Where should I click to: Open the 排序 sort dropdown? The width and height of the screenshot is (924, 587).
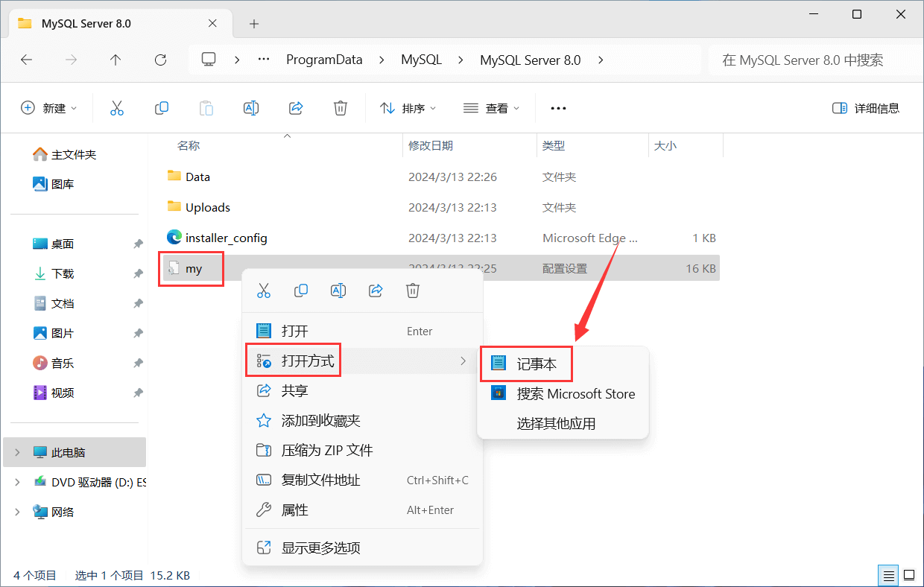408,108
